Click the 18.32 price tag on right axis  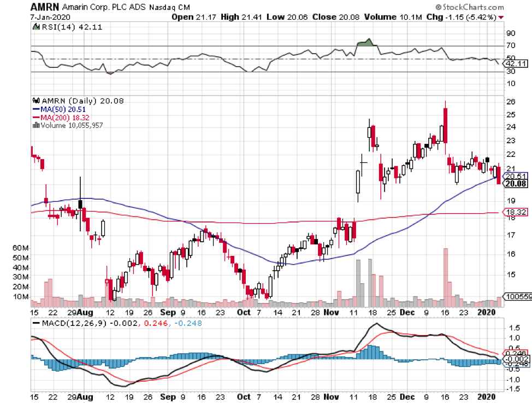click(516, 212)
